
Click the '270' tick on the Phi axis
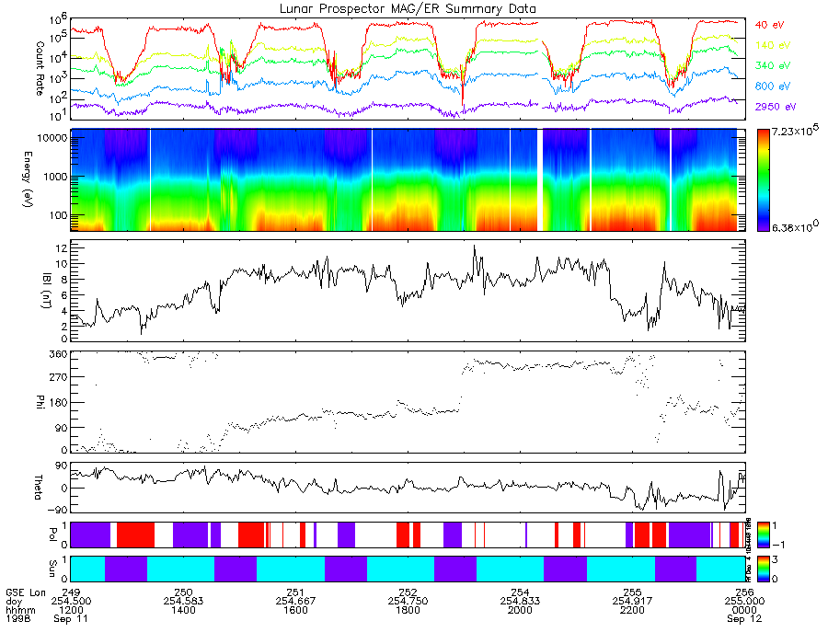58,377
